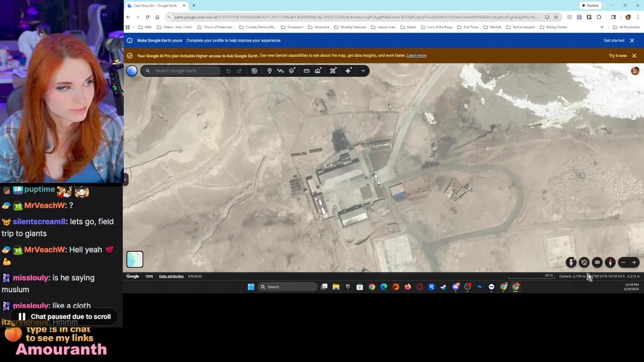Open the Learn more link
The height and width of the screenshot is (362, 644).
[x=416, y=55]
